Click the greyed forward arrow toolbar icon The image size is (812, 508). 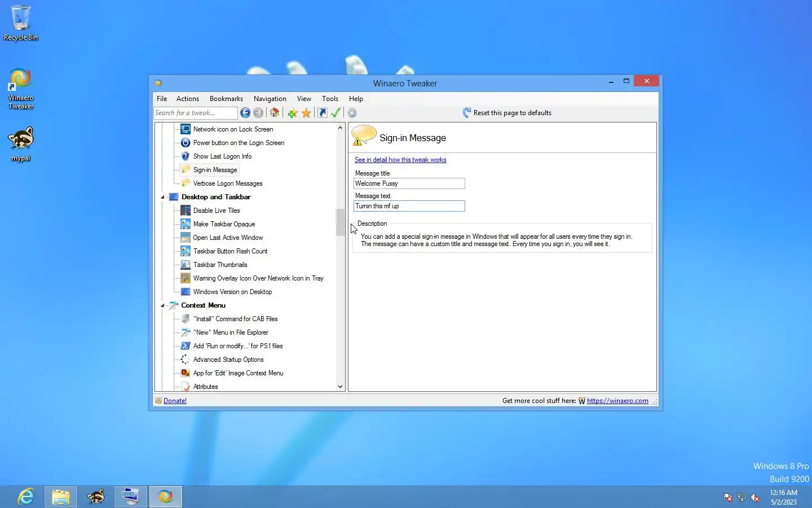pyautogui.click(x=258, y=113)
